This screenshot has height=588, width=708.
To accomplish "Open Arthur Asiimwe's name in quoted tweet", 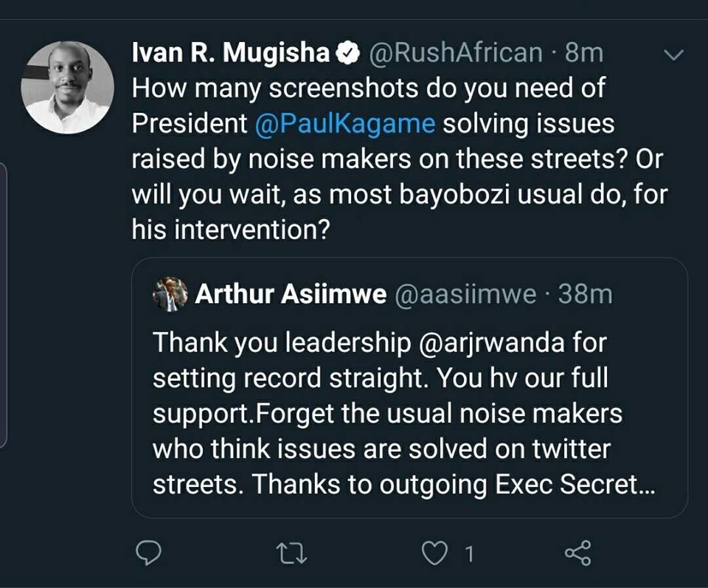I will [291, 294].
